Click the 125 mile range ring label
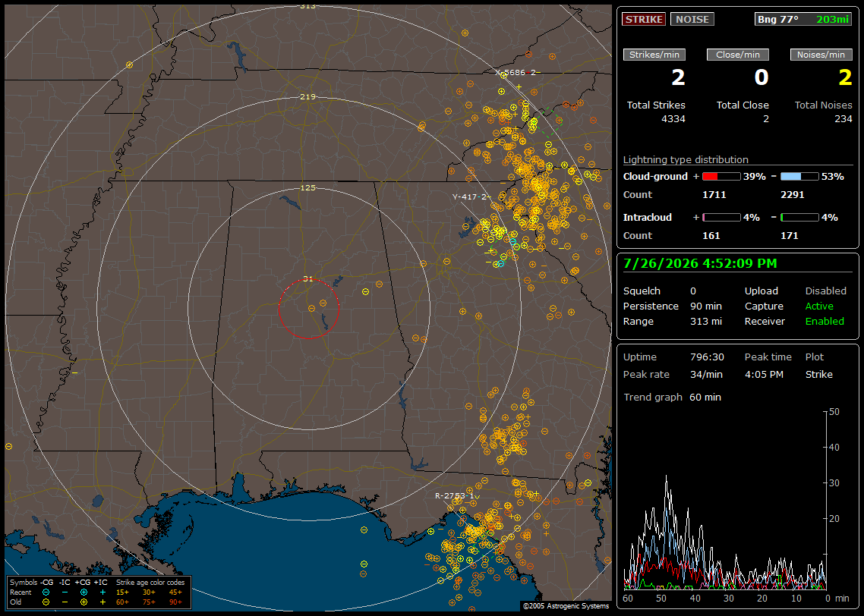This screenshot has width=864, height=616. point(308,188)
